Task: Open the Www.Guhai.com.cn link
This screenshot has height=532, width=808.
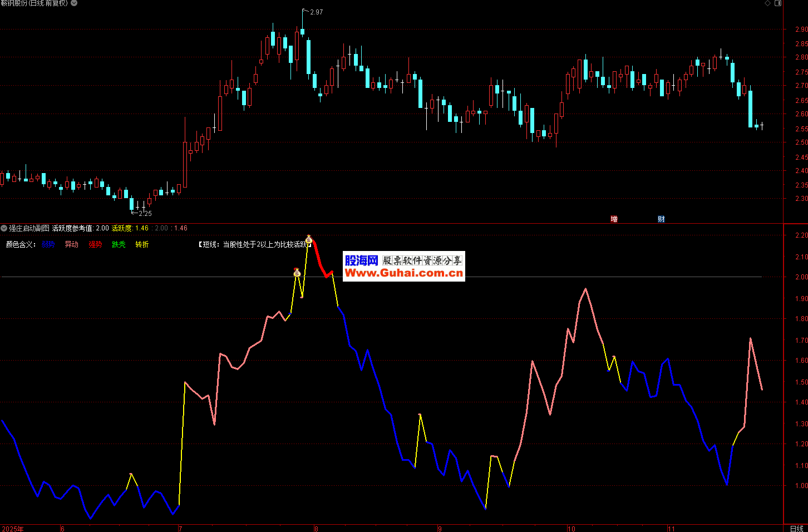Action: (x=403, y=273)
